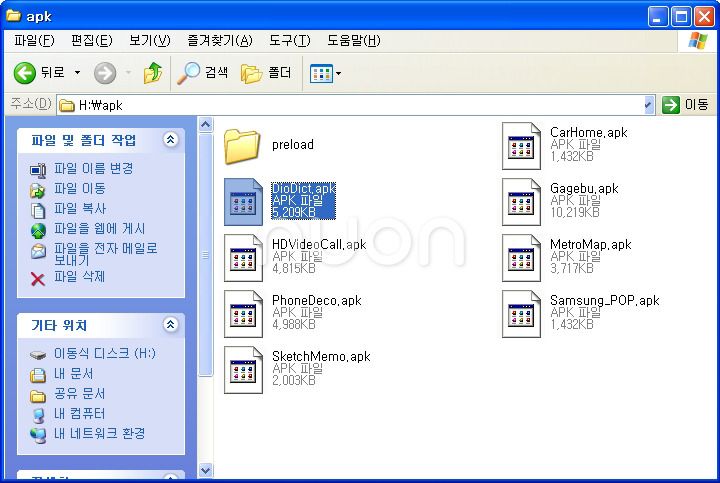720x483 pixels.
Task: Select the HDVideoCall.apk file icon
Action: (243, 258)
